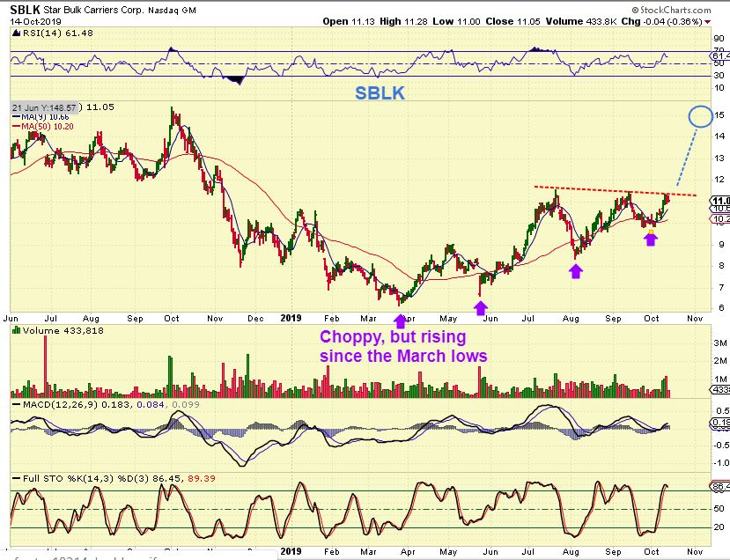Image resolution: width=730 pixels, height=560 pixels.
Task: Click the last-price tag on the price axis
Action: (719, 201)
